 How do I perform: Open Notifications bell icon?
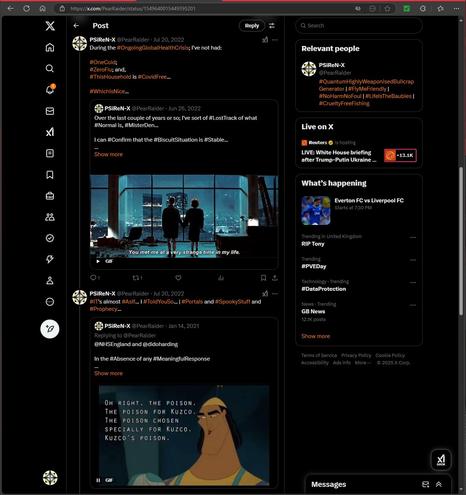pos(50,89)
